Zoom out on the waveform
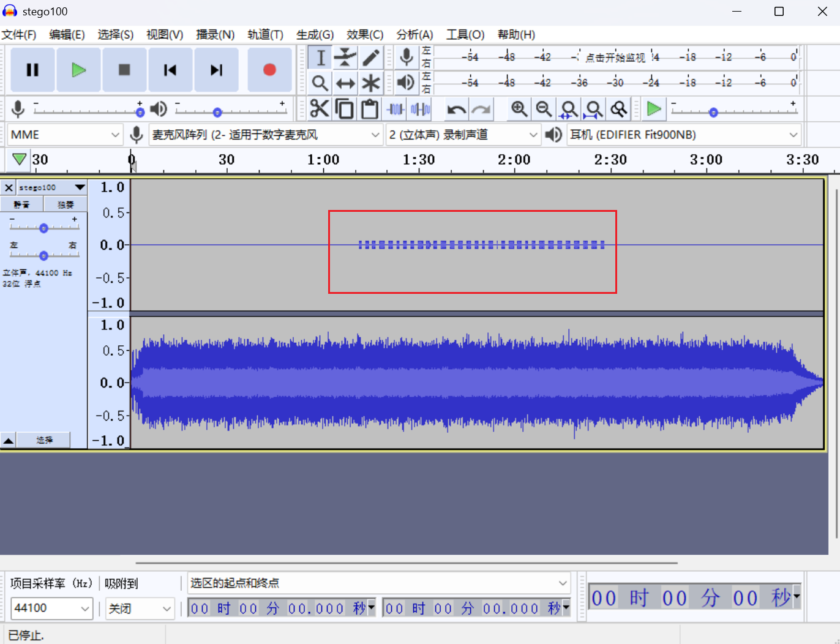This screenshot has width=840, height=644. click(544, 109)
